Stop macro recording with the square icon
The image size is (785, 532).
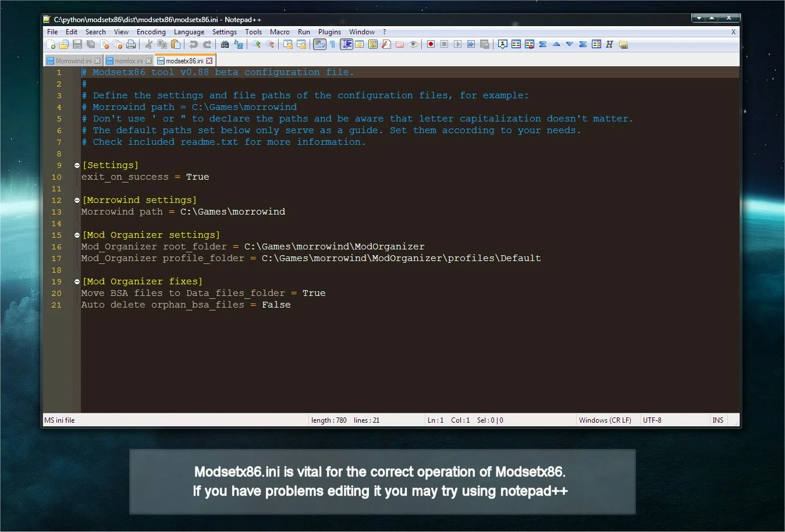444,44
